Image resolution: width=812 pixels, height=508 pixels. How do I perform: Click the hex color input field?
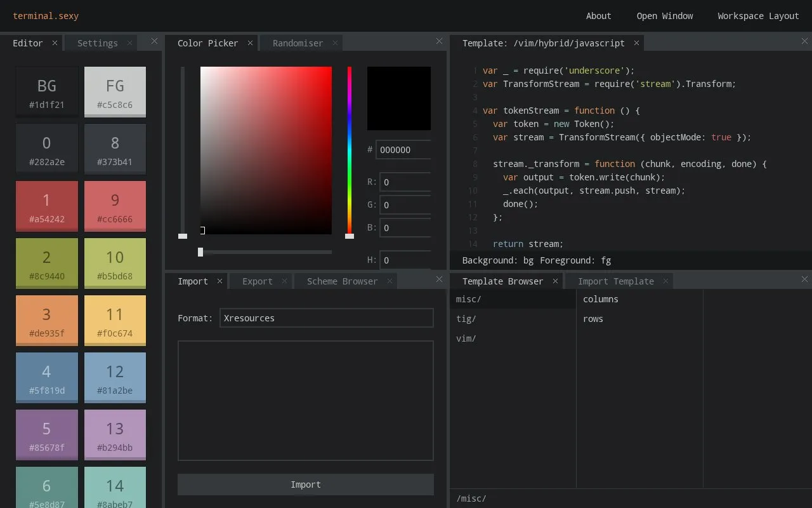click(x=403, y=150)
